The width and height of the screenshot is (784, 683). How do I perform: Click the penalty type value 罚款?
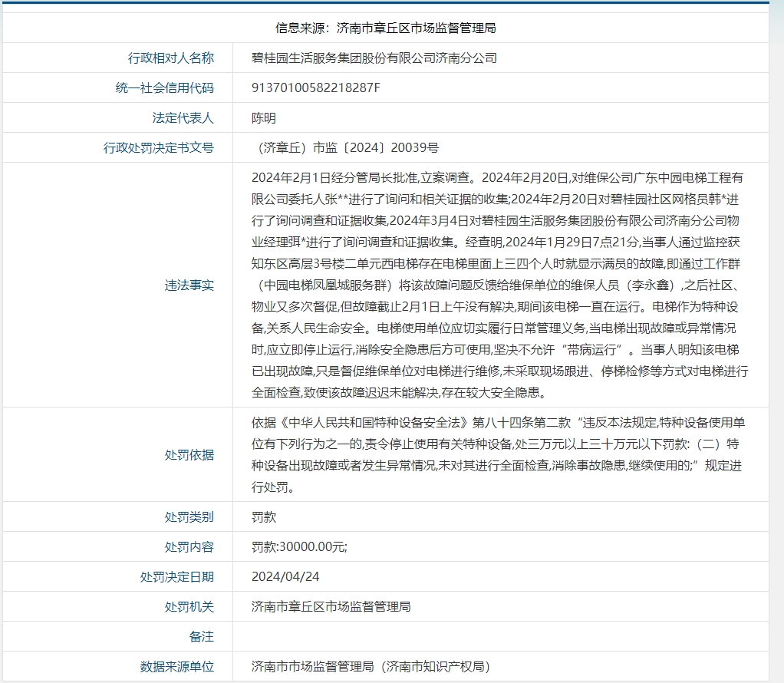pyautogui.click(x=263, y=517)
